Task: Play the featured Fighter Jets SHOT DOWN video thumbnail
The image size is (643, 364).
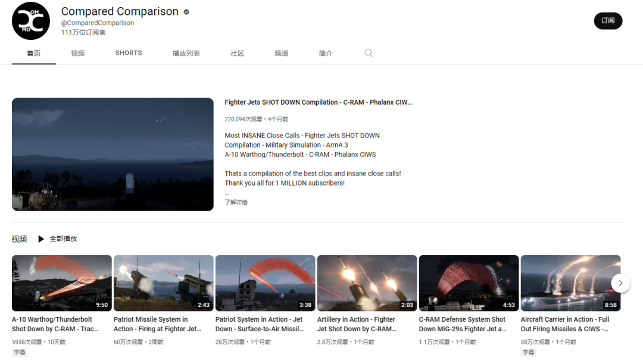Action: 113,155
